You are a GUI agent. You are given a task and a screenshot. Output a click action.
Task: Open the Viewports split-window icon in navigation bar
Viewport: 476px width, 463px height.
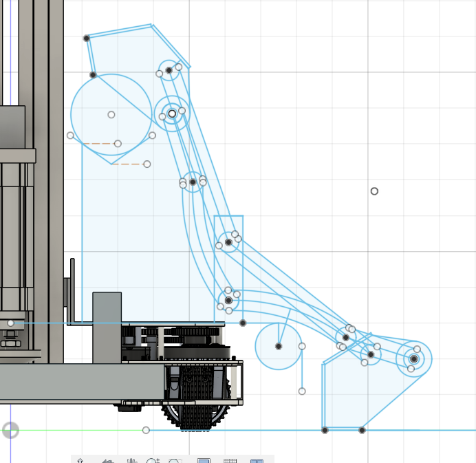point(257,461)
